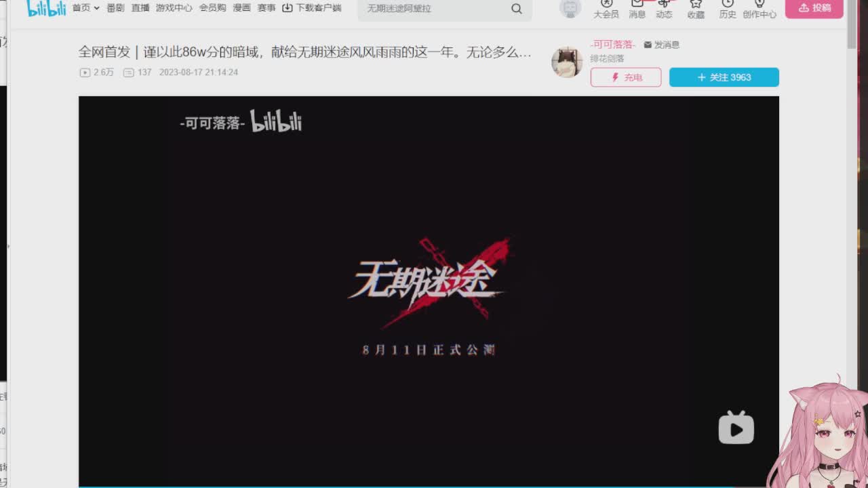This screenshot has height=488, width=868.
Task: Click the bilibili logo in the header
Action: click(46, 8)
